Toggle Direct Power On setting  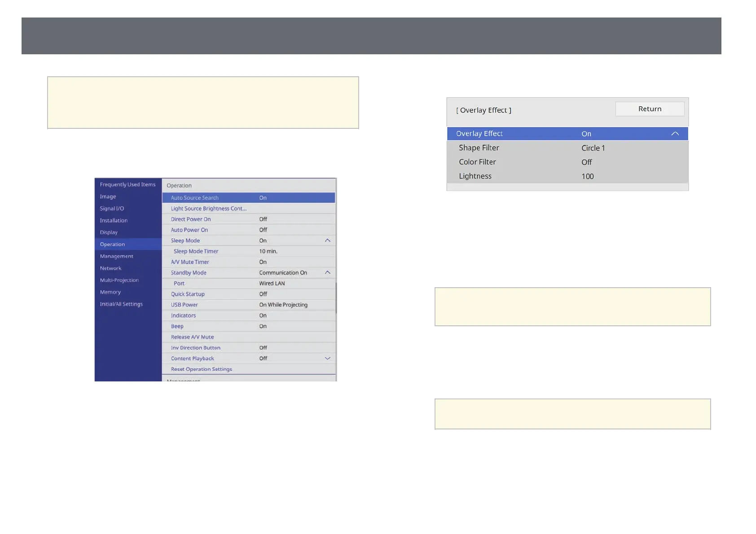(248, 219)
